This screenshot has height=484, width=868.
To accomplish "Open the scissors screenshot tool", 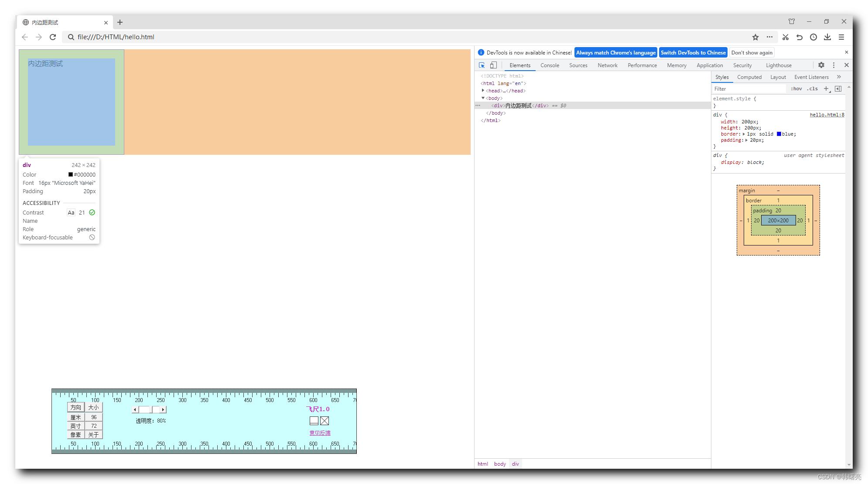I will pos(786,37).
